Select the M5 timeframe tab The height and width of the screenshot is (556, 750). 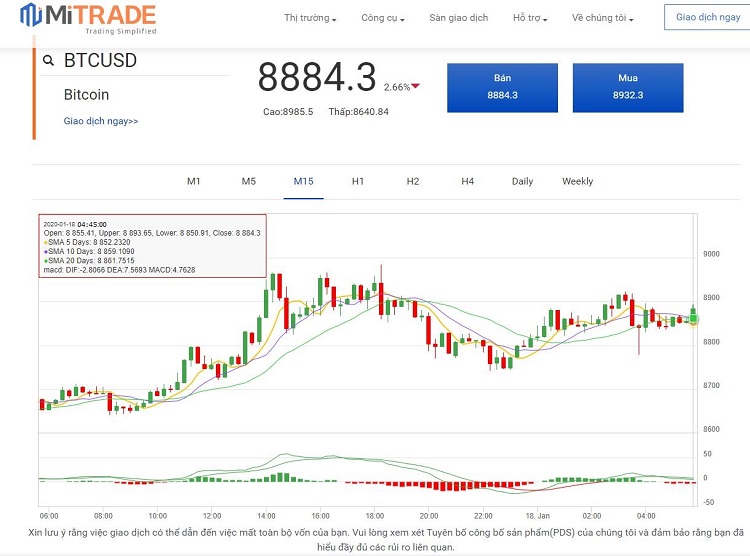(249, 181)
